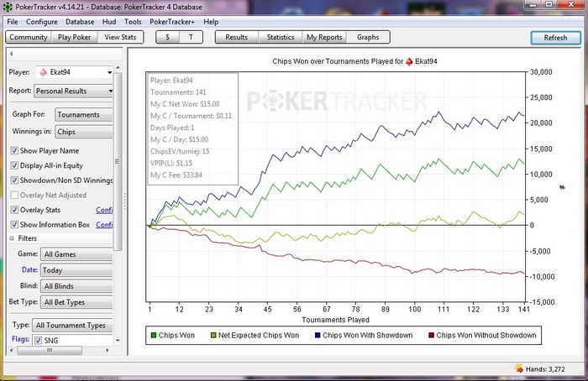
Task: Click green Chips Won legend swatch
Action: (154, 336)
